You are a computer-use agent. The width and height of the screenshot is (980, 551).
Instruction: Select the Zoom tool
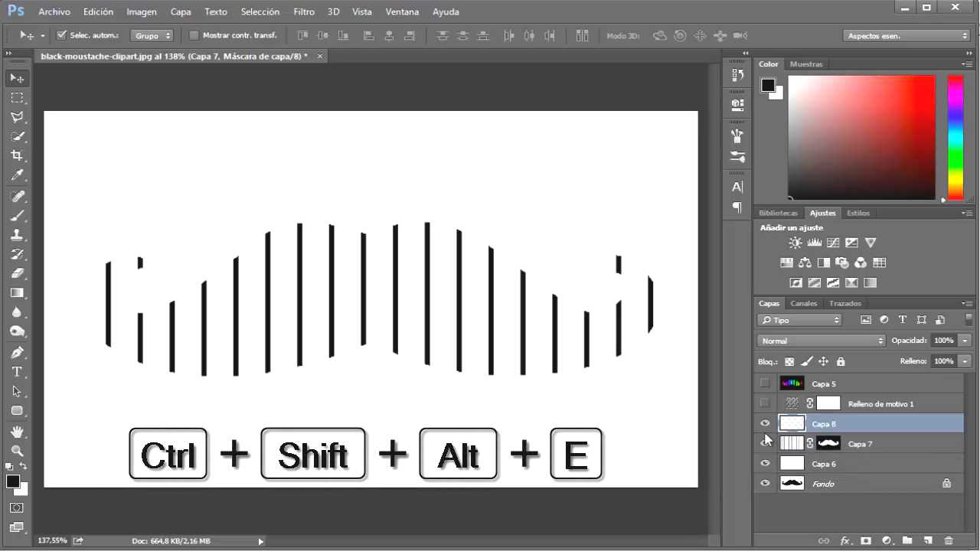click(x=17, y=451)
